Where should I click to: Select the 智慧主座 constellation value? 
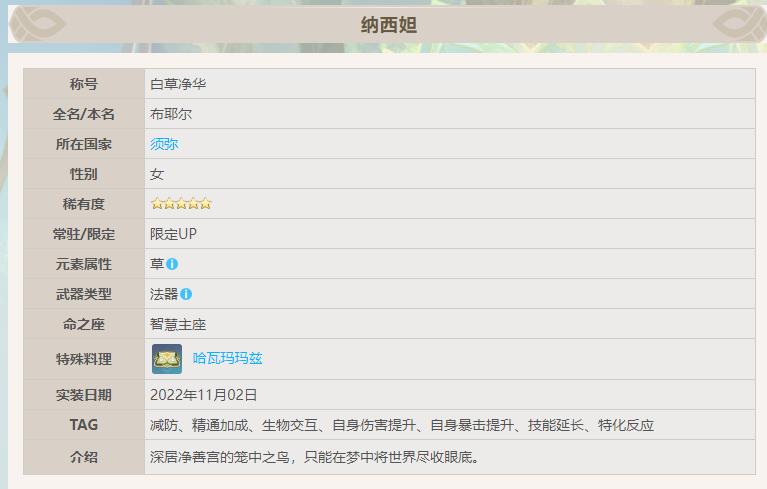178,324
